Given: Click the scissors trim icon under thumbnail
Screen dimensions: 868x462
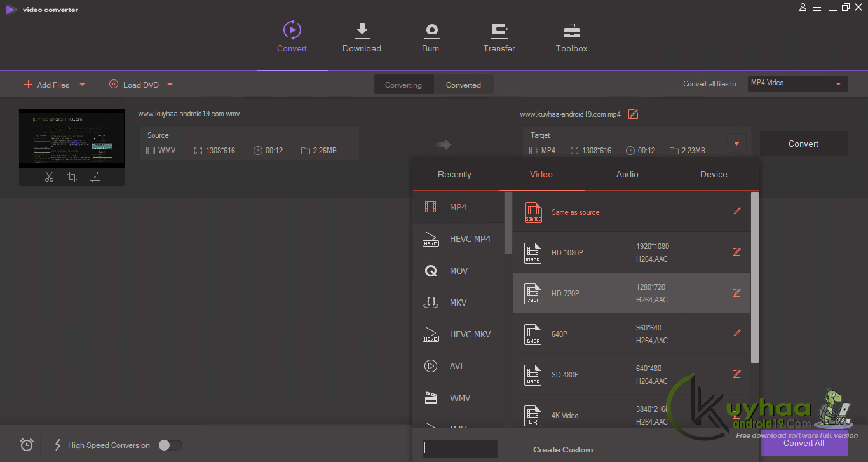Looking at the screenshot, I should click(49, 177).
